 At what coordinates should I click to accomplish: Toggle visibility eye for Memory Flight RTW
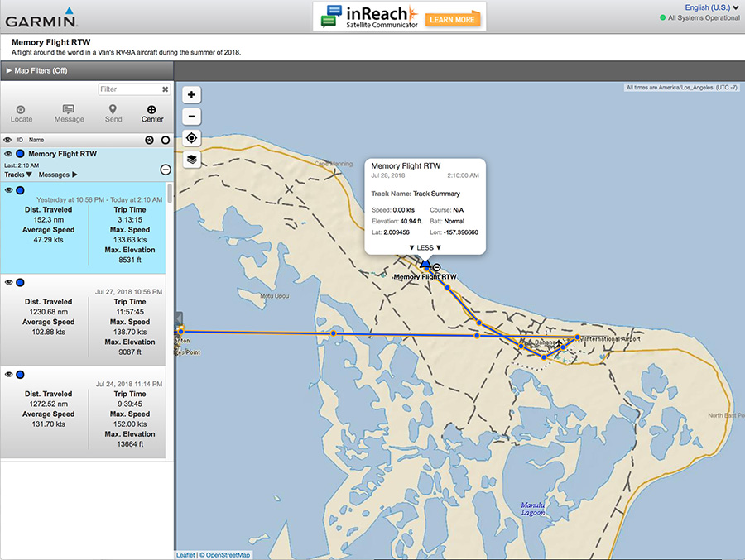8,154
